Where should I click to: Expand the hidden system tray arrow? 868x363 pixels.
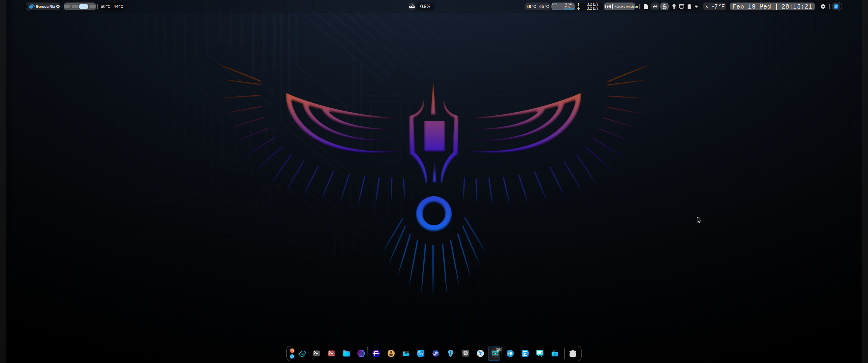(696, 6)
